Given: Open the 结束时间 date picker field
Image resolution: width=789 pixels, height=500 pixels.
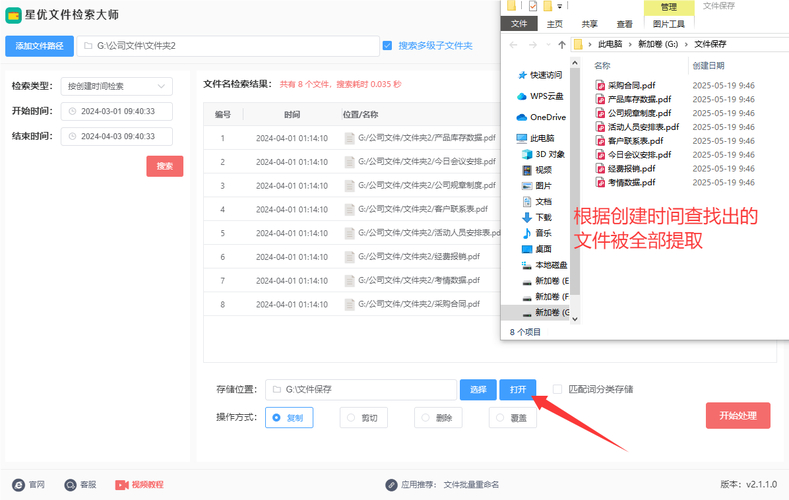Looking at the screenshot, I should [116, 136].
